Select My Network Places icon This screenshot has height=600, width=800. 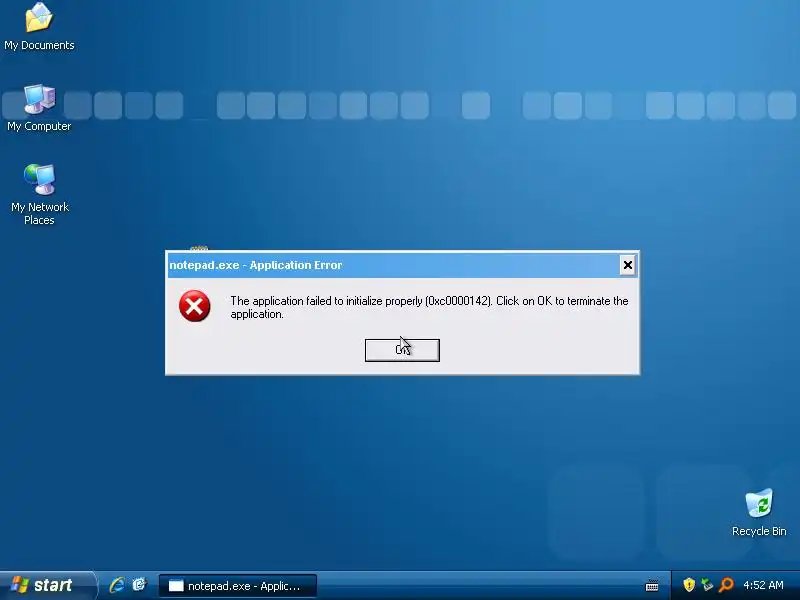(39, 194)
